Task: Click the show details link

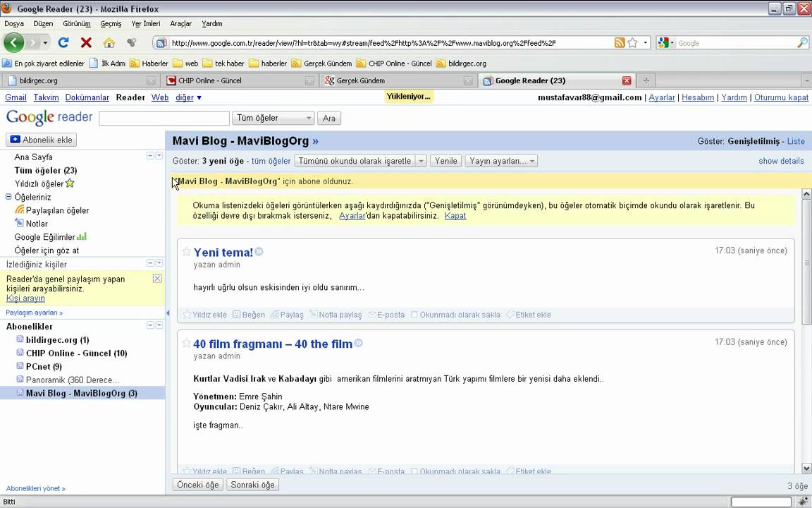Action: coord(781,161)
